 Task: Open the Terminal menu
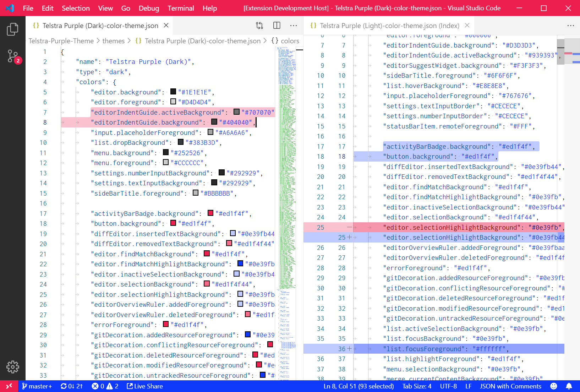click(x=181, y=8)
